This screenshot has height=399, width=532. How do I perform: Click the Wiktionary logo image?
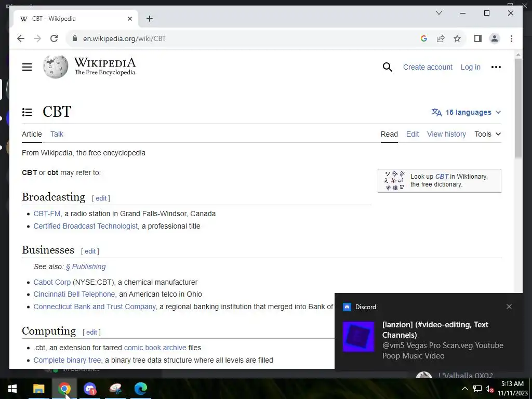tap(394, 180)
